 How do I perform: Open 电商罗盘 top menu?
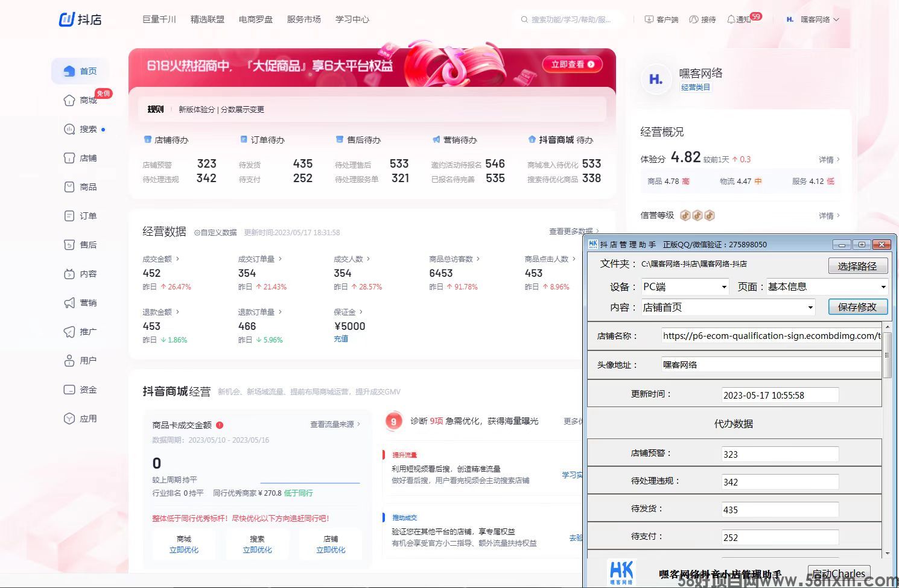pyautogui.click(x=256, y=19)
